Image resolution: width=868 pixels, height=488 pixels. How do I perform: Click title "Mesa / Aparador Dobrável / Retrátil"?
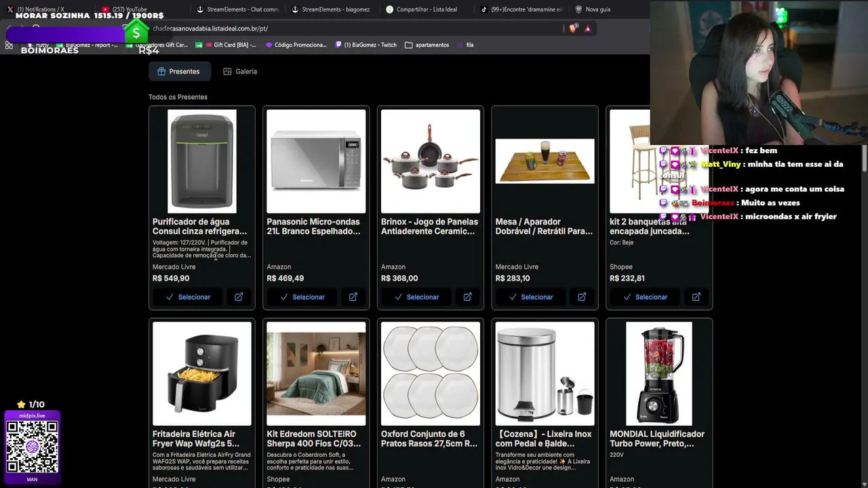point(544,226)
